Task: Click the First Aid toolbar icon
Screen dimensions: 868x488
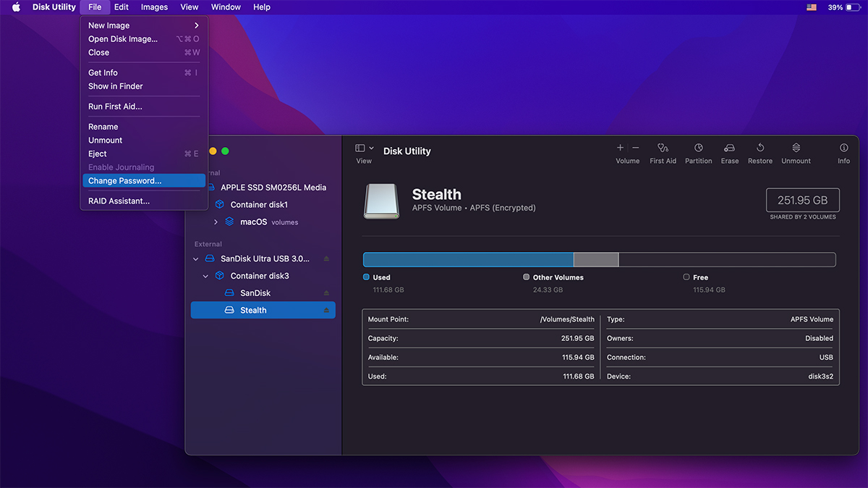Action: pyautogui.click(x=663, y=148)
